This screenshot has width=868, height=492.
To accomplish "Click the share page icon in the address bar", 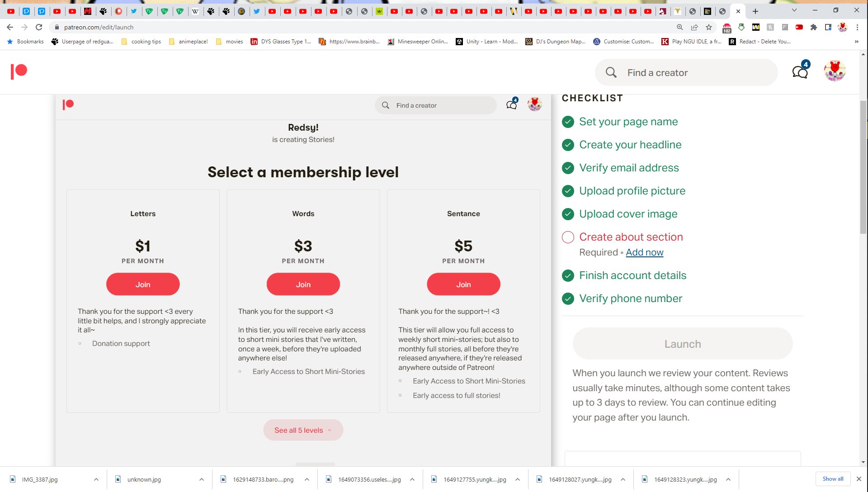I will tap(694, 27).
